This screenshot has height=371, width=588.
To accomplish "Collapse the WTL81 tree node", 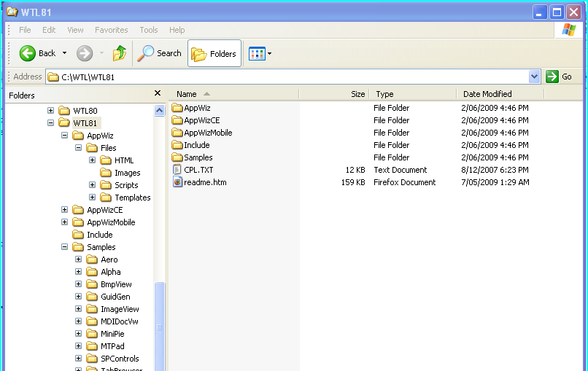I will click(50, 122).
